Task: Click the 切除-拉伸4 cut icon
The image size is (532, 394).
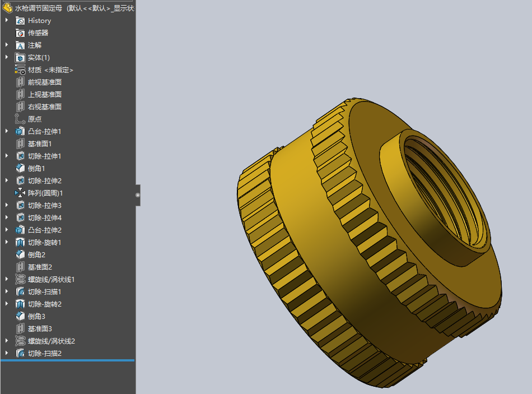Action: pos(20,217)
